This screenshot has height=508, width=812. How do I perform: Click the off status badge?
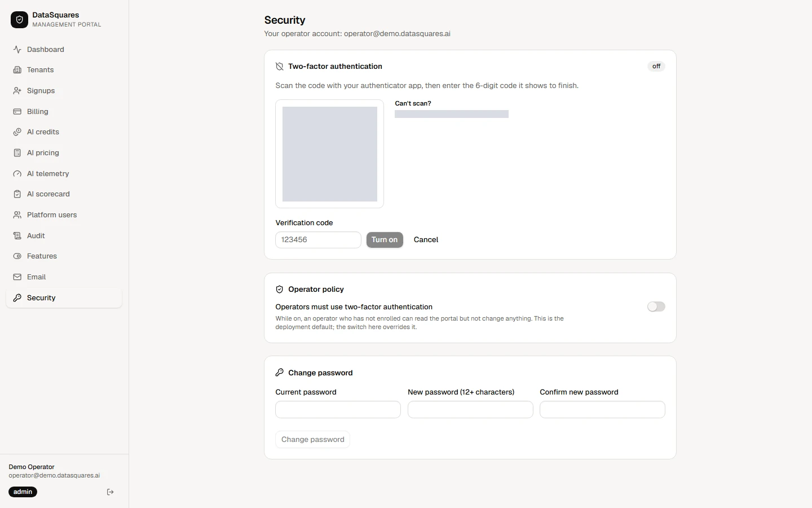pyautogui.click(x=656, y=67)
